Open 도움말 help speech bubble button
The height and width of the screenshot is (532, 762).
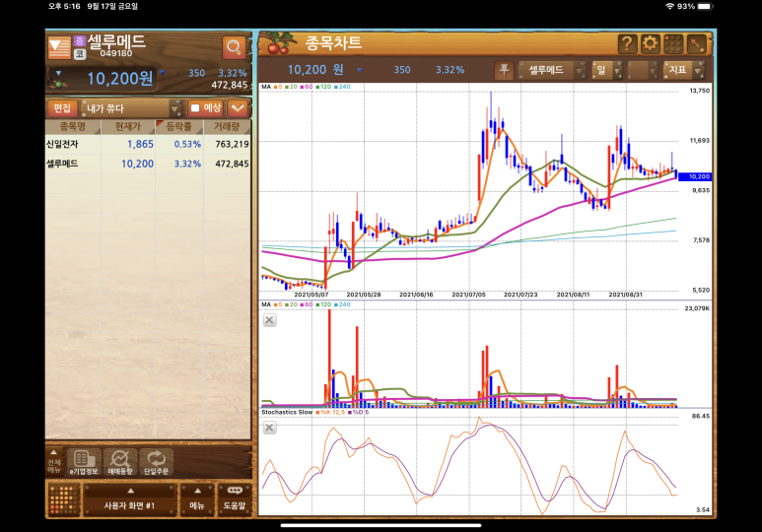235,499
